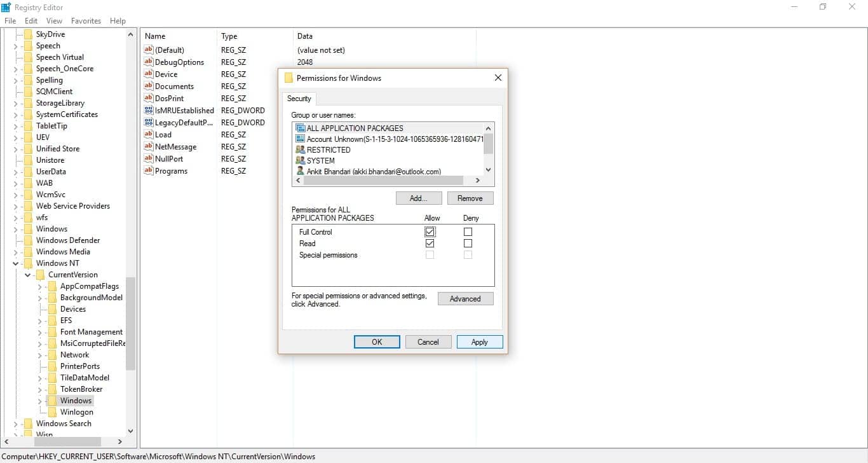Image resolution: width=868 pixels, height=463 pixels.
Task: Click the Documents string value icon
Action: point(149,86)
